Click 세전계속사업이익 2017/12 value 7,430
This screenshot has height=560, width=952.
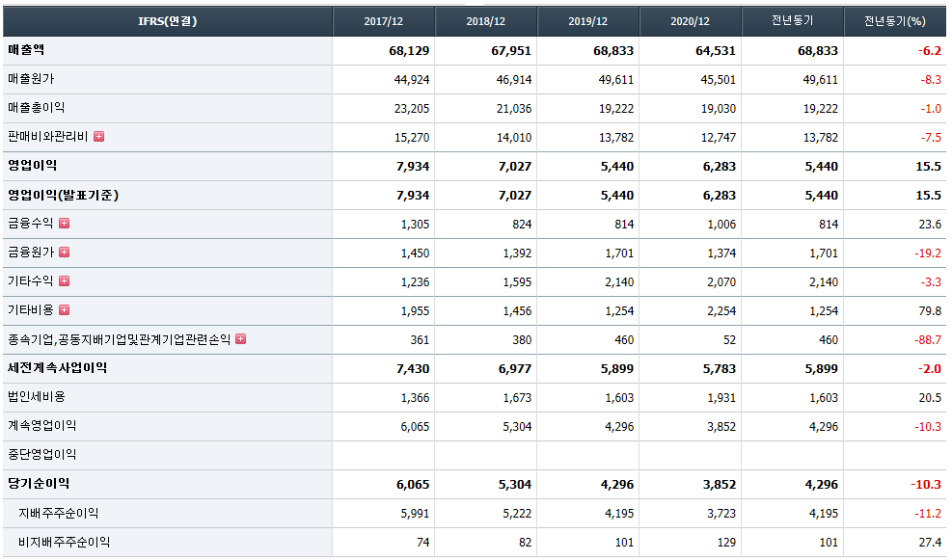(413, 369)
